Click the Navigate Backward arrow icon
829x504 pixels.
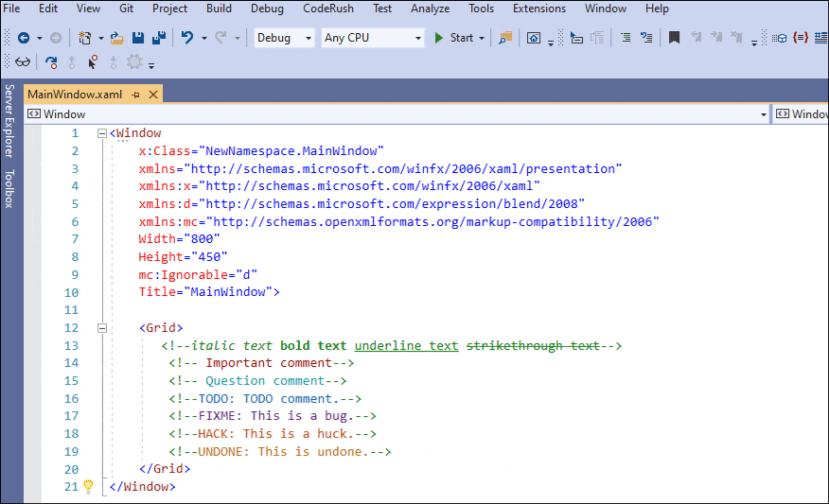point(23,38)
